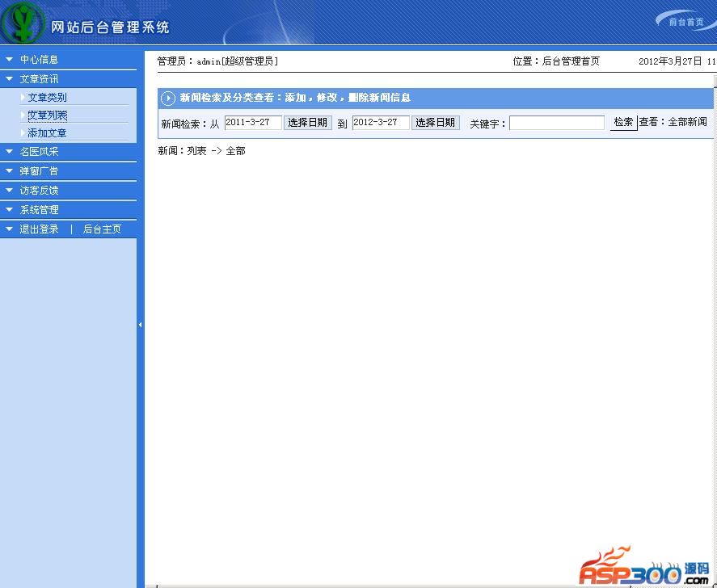The width and height of the screenshot is (717, 588).
Task: Click the 检索 search button
Action: 624,123
